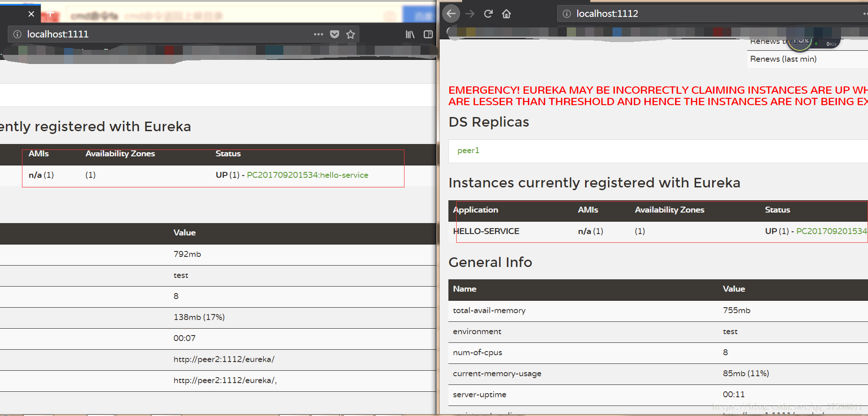Click the 138mb (17%) value
This screenshot has width=868, height=416.
pyautogui.click(x=199, y=317)
